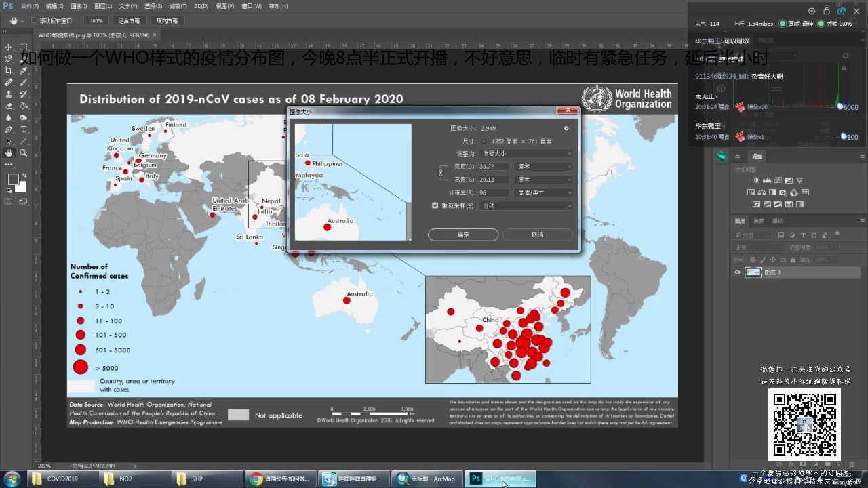Select the Pen tool
Image resolution: width=868 pixels, height=488 pixels.
click(x=9, y=129)
